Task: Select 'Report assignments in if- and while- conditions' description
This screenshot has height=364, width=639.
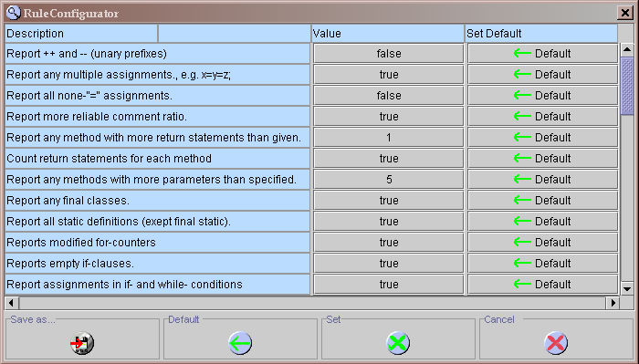Action: pos(124,285)
